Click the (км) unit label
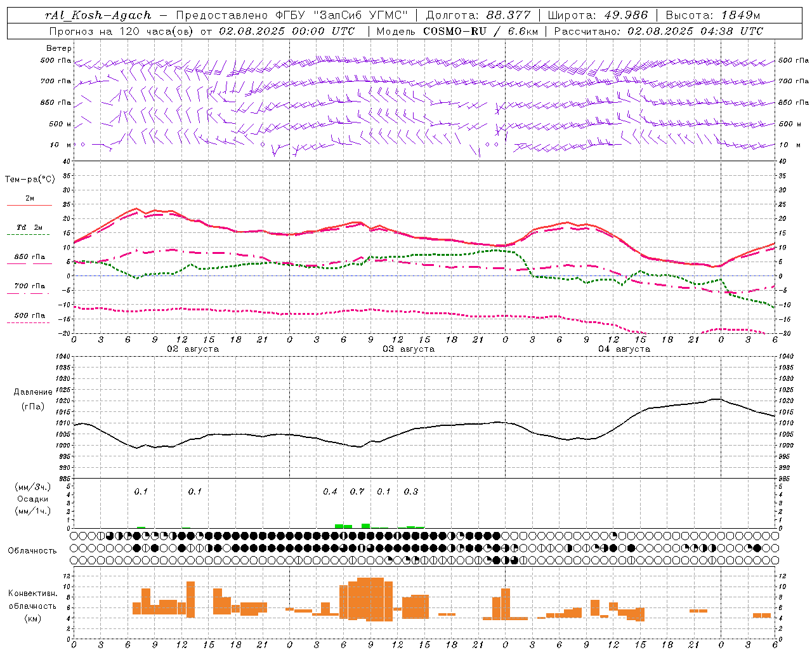Image resolution: width=812 pixels, height=650 pixels. (x=32, y=618)
